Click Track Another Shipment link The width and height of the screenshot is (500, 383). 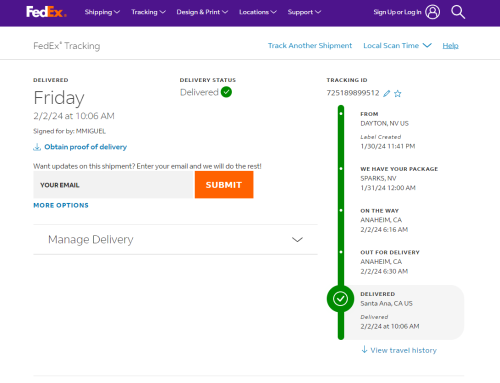point(310,46)
